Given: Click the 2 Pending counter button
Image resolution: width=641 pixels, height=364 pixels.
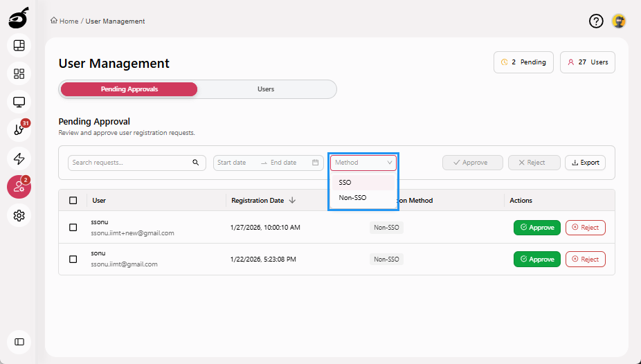Looking at the screenshot, I should coord(524,62).
